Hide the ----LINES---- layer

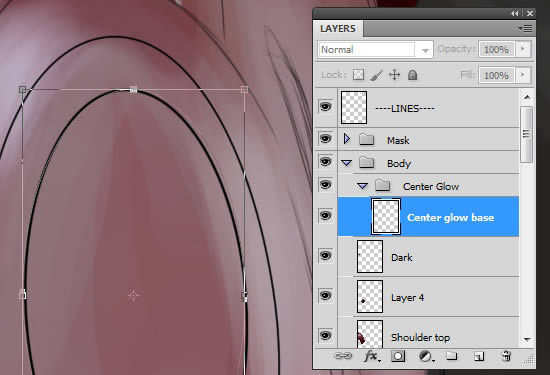(326, 106)
